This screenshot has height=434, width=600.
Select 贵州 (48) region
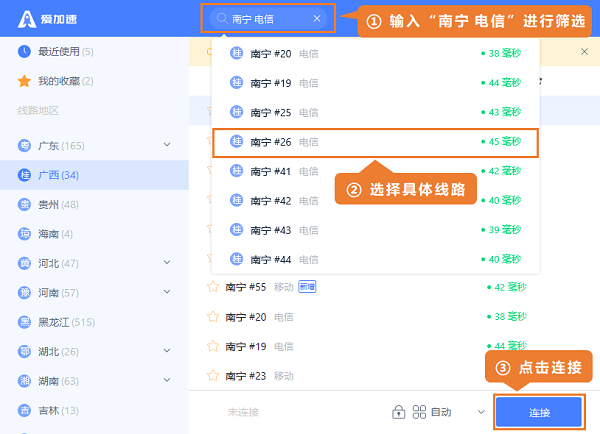(94, 204)
